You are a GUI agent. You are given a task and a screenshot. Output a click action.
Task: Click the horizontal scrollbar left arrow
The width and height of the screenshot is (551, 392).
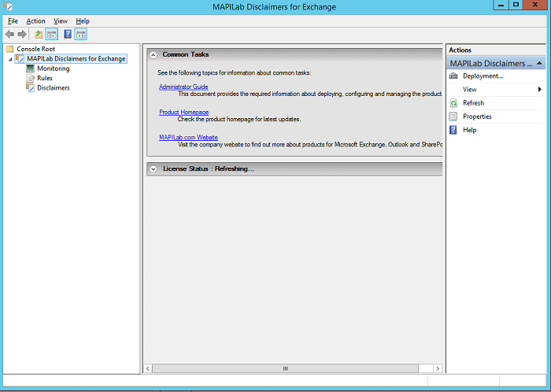tap(148, 368)
